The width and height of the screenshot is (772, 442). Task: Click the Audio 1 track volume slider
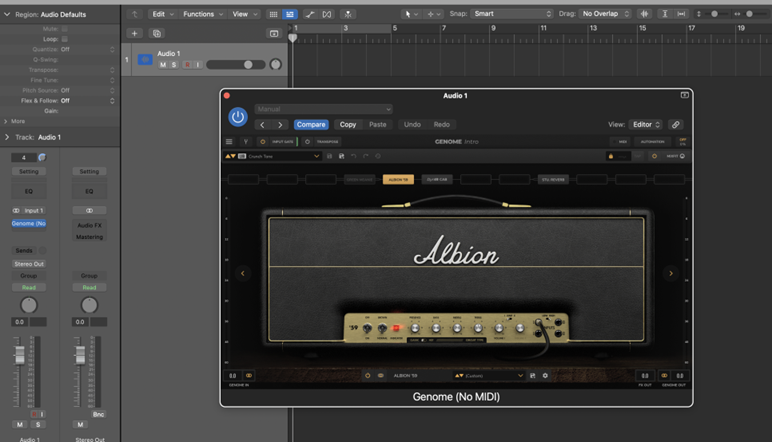[x=236, y=64]
